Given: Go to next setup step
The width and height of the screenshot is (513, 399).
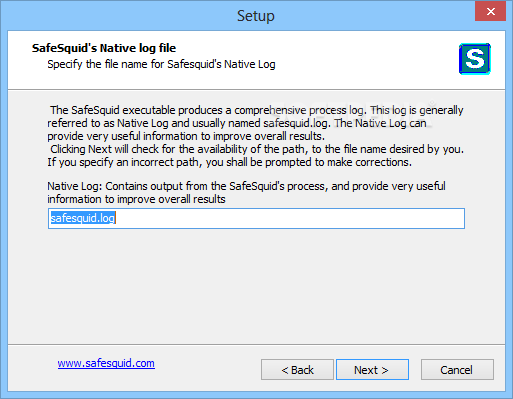Looking at the screenshot, I should [372, 369].
